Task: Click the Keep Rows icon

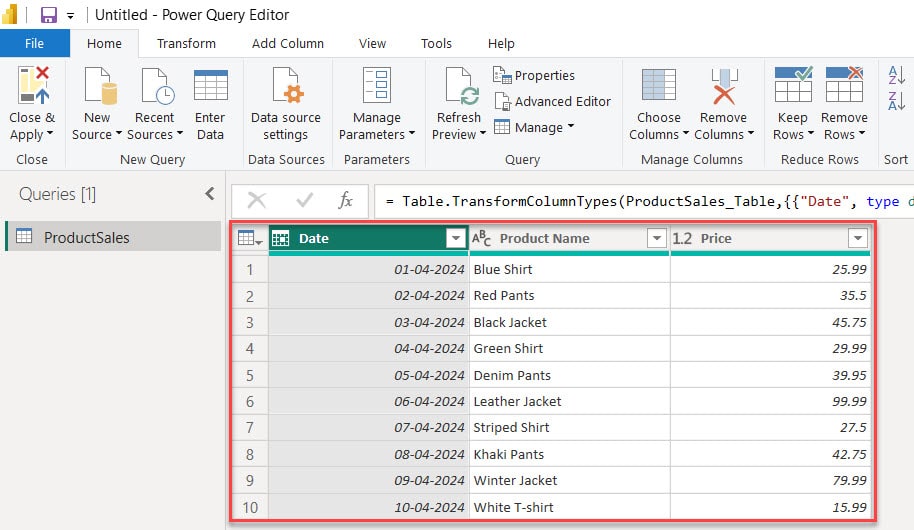Action: [x=793, y=85]
